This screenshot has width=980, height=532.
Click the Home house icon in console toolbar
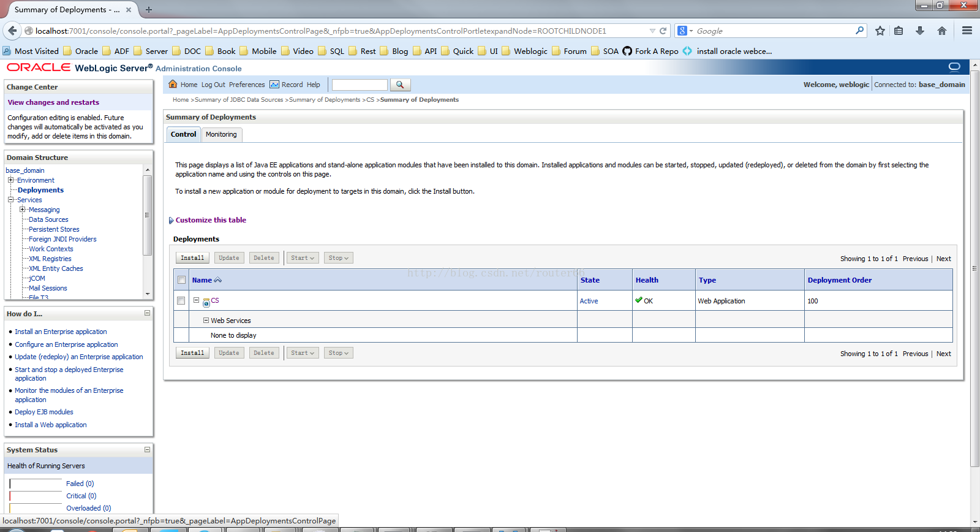[x=173, y=85]
